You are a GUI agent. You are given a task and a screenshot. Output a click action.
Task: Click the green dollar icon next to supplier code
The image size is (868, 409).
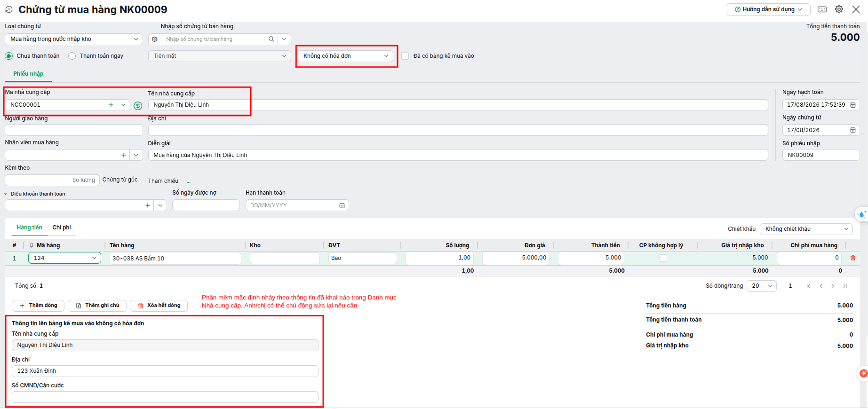point(138,106)
